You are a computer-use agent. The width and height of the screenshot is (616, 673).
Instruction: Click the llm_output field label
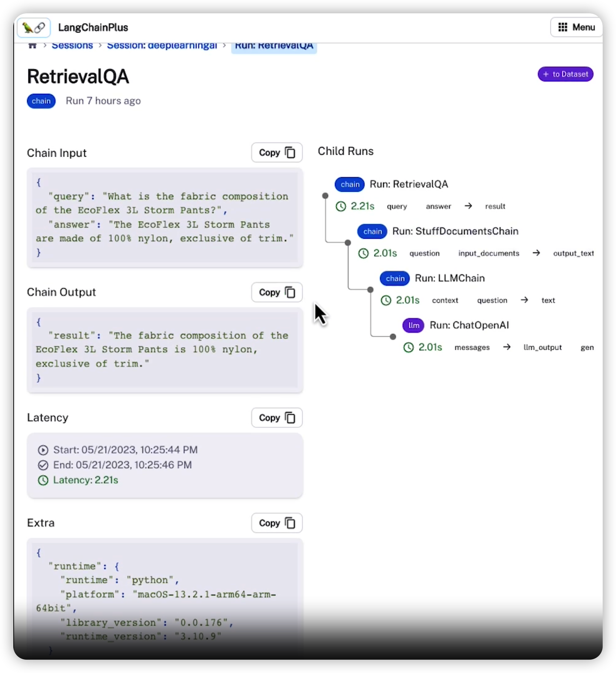542,347
